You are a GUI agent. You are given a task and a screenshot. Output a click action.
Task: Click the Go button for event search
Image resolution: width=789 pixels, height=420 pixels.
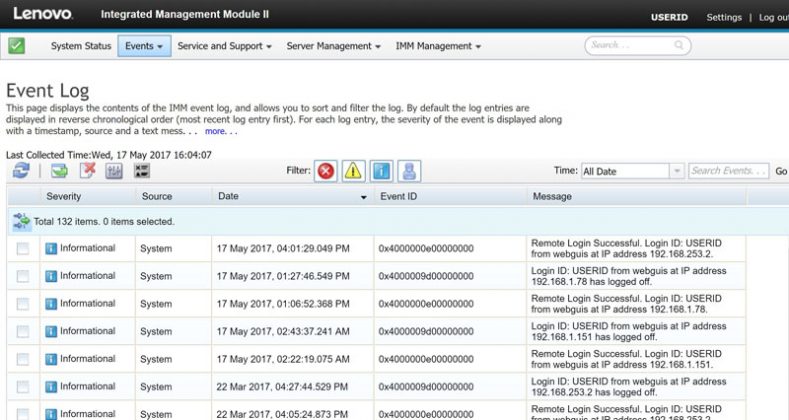[781, 171]
